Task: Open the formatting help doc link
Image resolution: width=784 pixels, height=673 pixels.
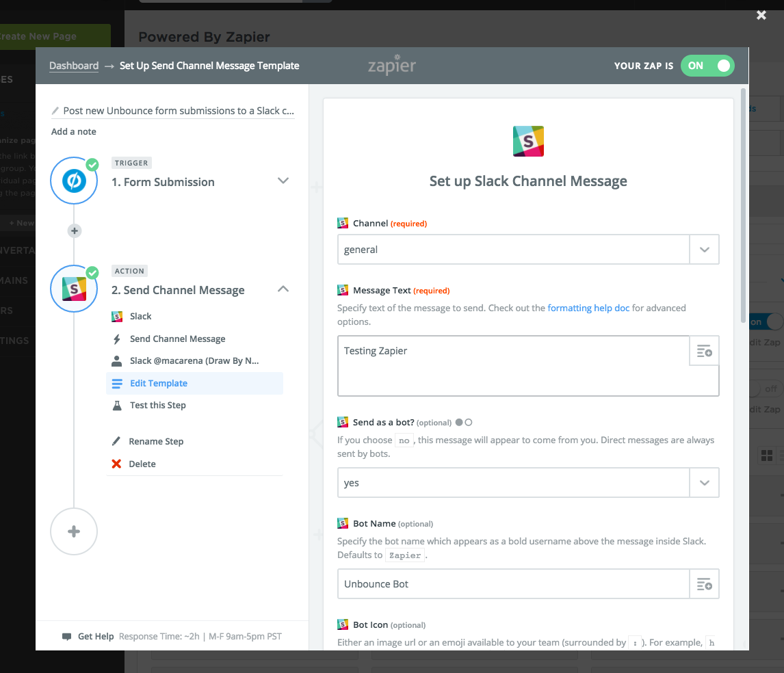Action: pyautogui.click(x=588, y=308)
